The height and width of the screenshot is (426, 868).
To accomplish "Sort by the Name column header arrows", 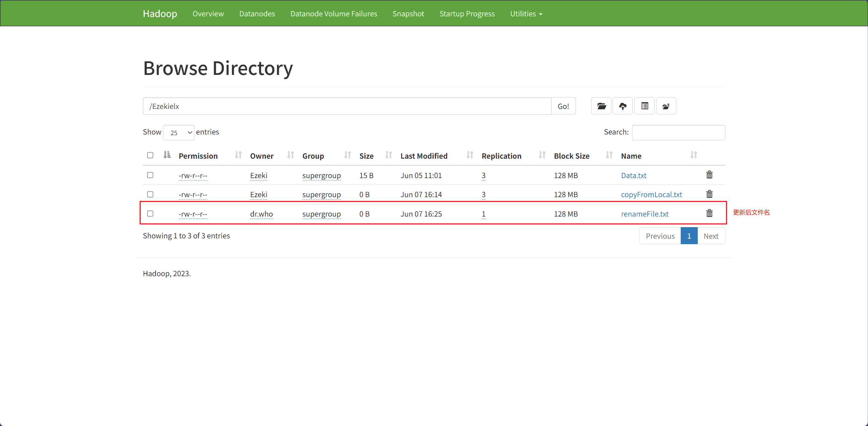I will pos(694,155).
